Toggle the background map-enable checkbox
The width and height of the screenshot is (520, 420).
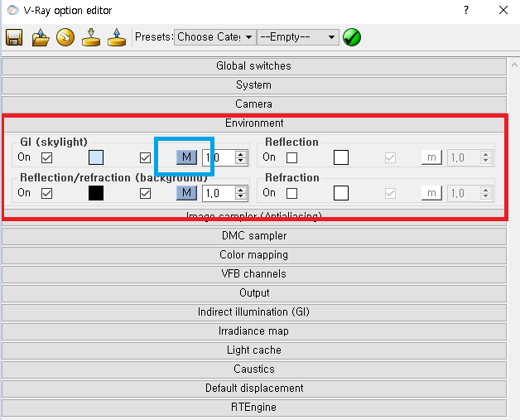(145, 193)
